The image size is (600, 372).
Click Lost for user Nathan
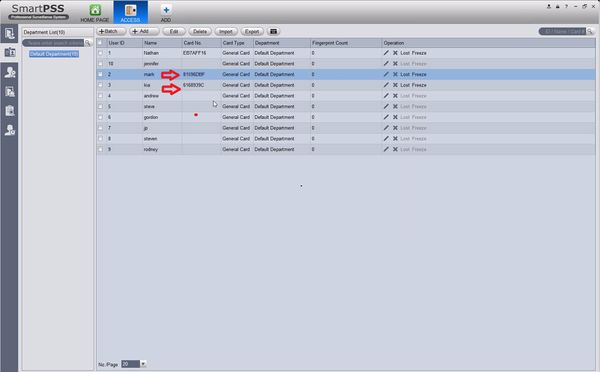click(x=405, y=53)
